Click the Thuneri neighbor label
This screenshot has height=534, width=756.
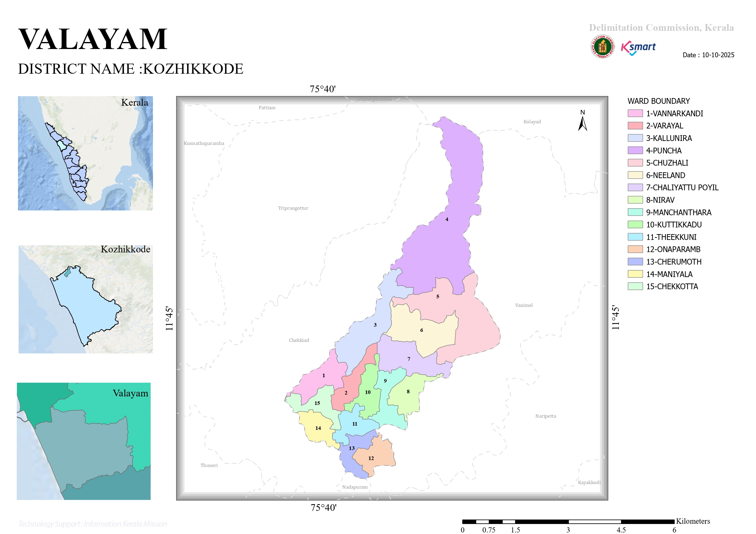pos(209,465)
